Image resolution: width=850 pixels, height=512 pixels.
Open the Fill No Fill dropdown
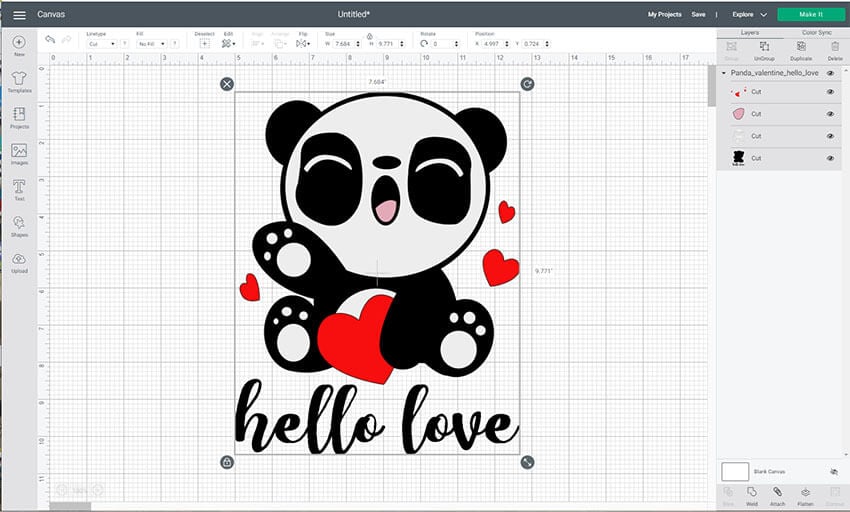point(151,44)
